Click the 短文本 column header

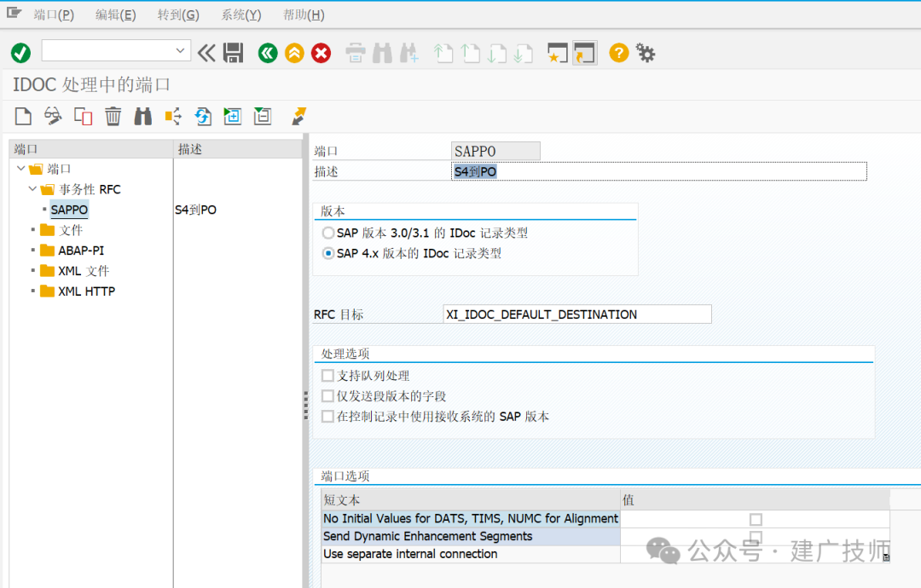pos(471,500)
